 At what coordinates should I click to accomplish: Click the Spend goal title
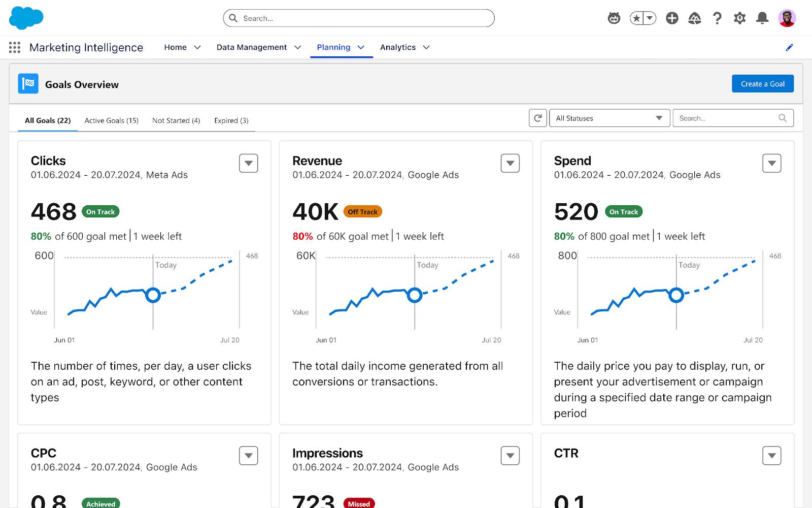[572, 161]
